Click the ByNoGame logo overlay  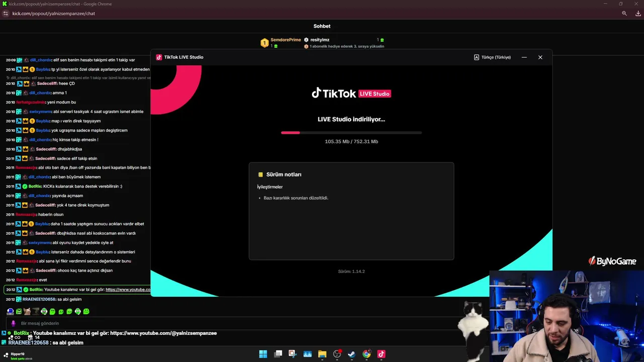point(613,261)
